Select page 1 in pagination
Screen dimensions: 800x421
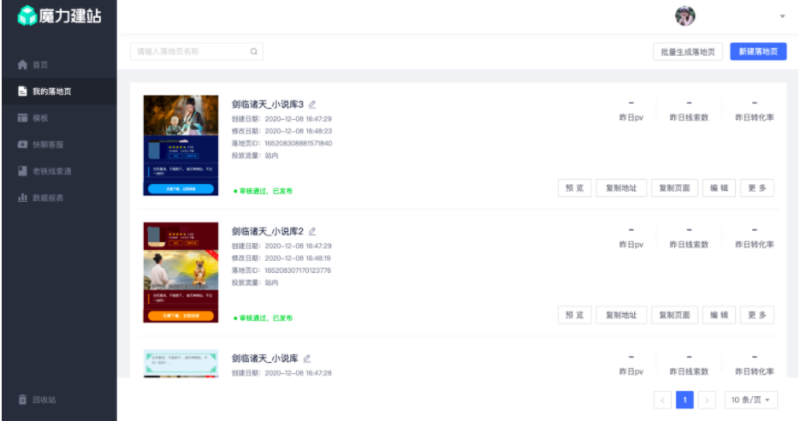pyautogui.click(x=685, y=400)
